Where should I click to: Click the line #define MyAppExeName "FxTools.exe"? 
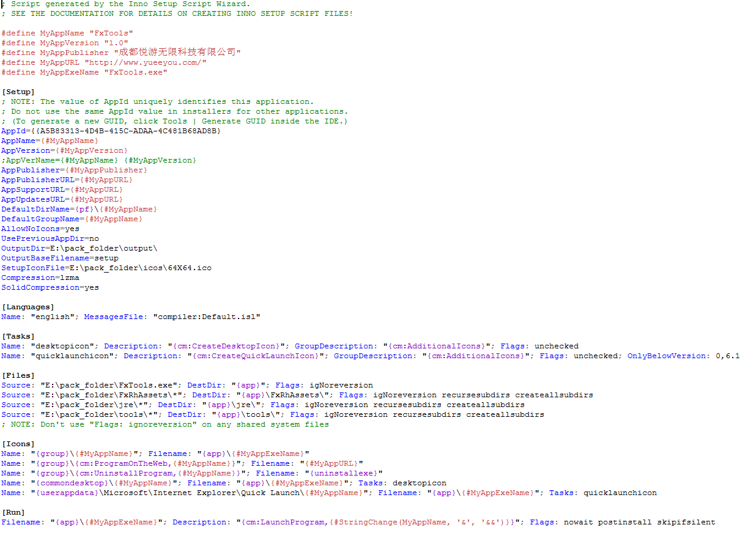84,72
